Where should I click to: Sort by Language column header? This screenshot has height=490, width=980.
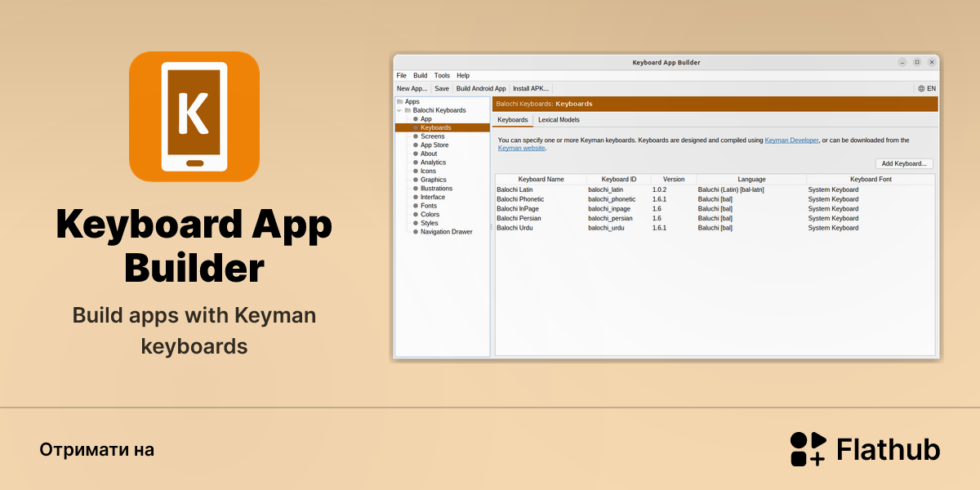pyautogui.click(x=751, y=179)
